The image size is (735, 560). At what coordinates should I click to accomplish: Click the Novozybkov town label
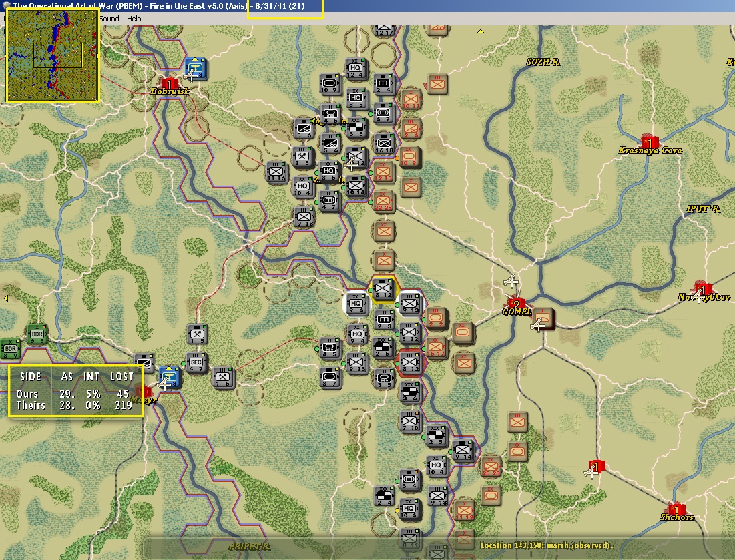[x=704, y=297]
